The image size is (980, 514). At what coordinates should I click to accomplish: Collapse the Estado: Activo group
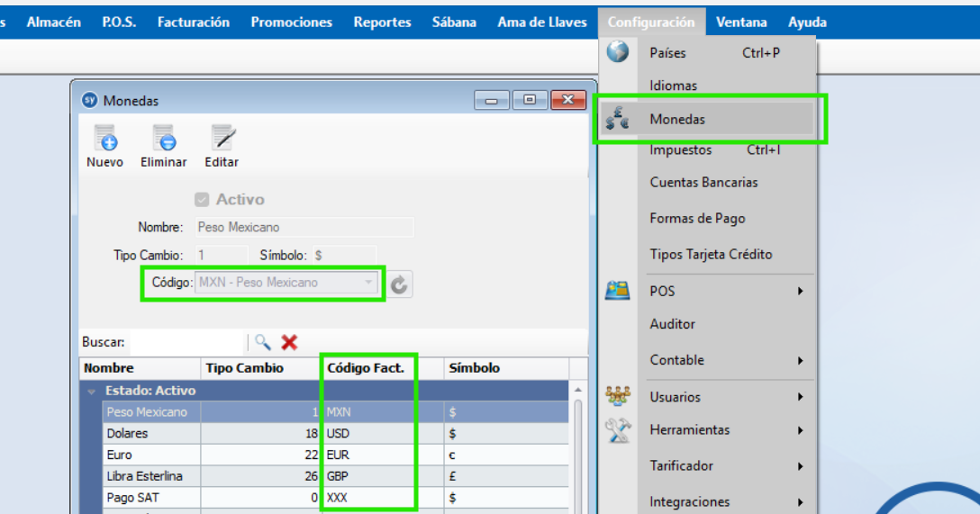[92, 392]
